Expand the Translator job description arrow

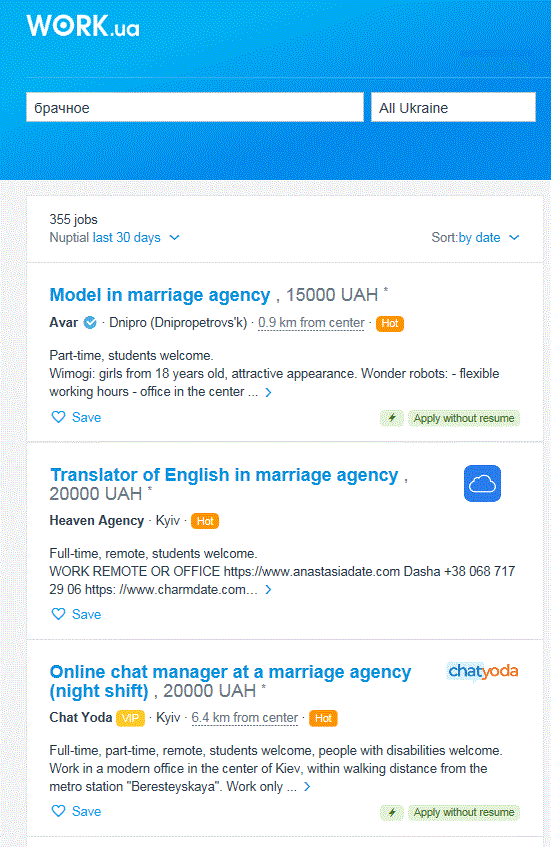click(x=268, y=590)
